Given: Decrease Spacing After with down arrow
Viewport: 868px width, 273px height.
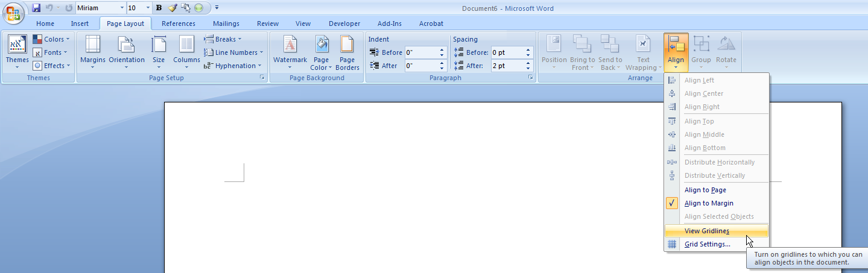Looking at the screenshot, I should point(528,69).
